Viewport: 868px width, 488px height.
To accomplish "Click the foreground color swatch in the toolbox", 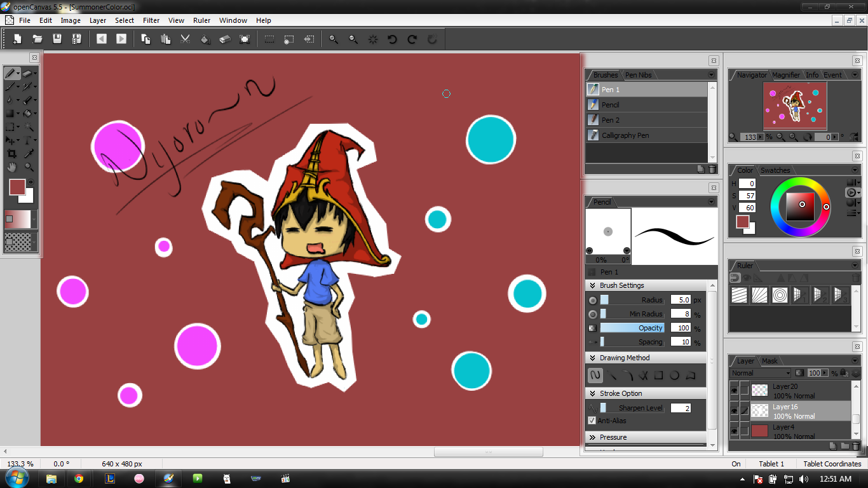I will pos(17,187).
